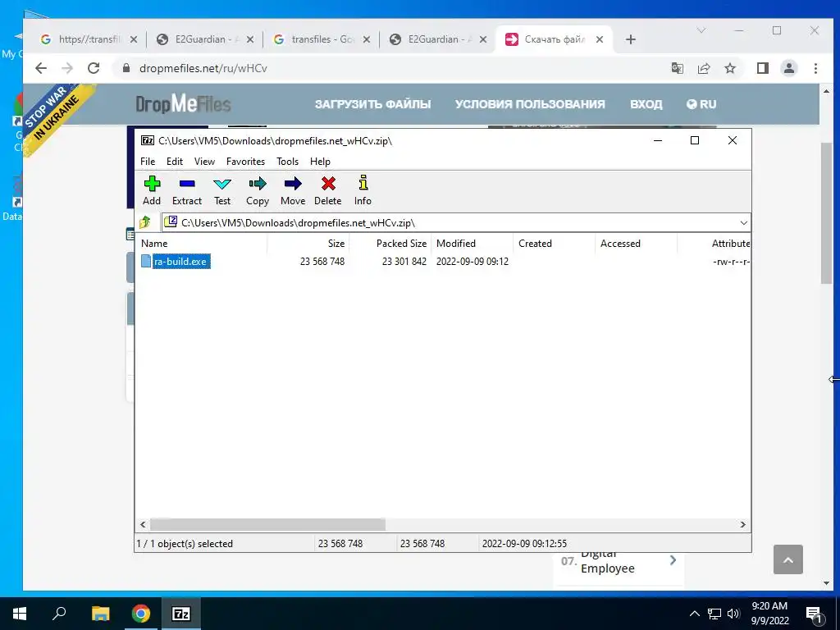Sort by the Accessed column header
This screenshot has width=840, height=630.
[636, 243]
